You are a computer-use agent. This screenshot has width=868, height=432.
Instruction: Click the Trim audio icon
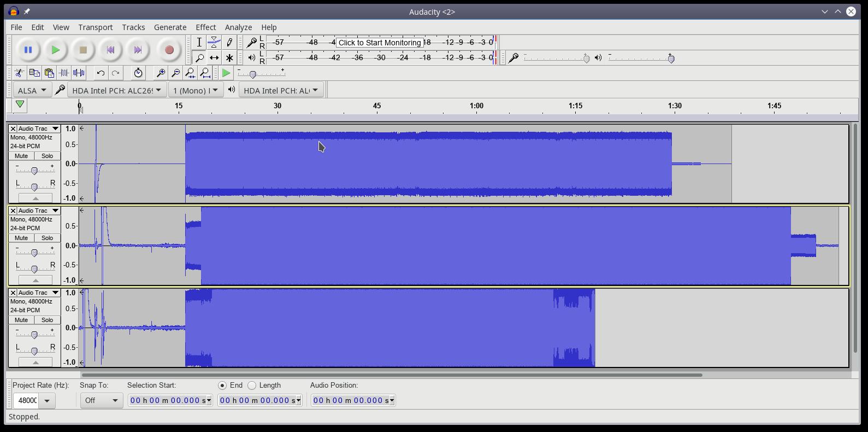64,73
